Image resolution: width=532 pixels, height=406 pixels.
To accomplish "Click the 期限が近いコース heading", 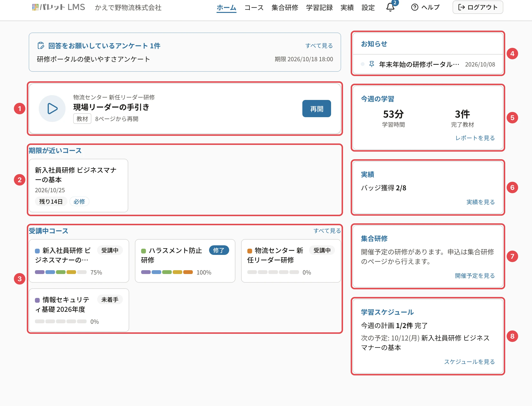I will pyautogui.click(x=55, y=151).
